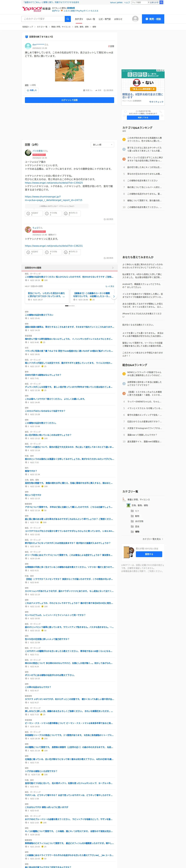This screenshot has height=868, width=186.
Task: Click the carousel pagination dots indicator
Action: point(70,306)
